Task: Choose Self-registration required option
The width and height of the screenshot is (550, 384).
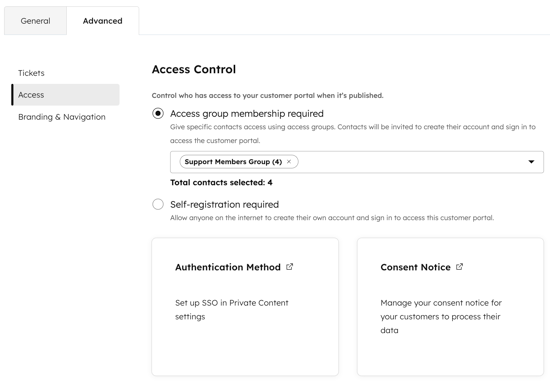Action: [158, 204]
